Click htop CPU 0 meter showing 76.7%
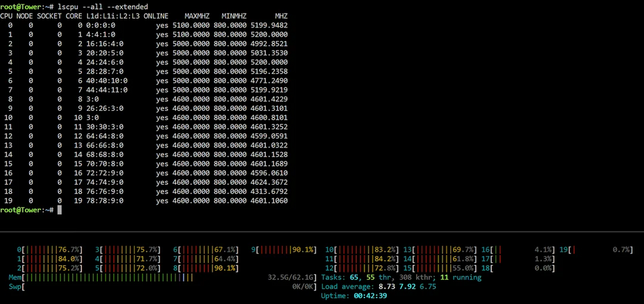 [50, 250]
